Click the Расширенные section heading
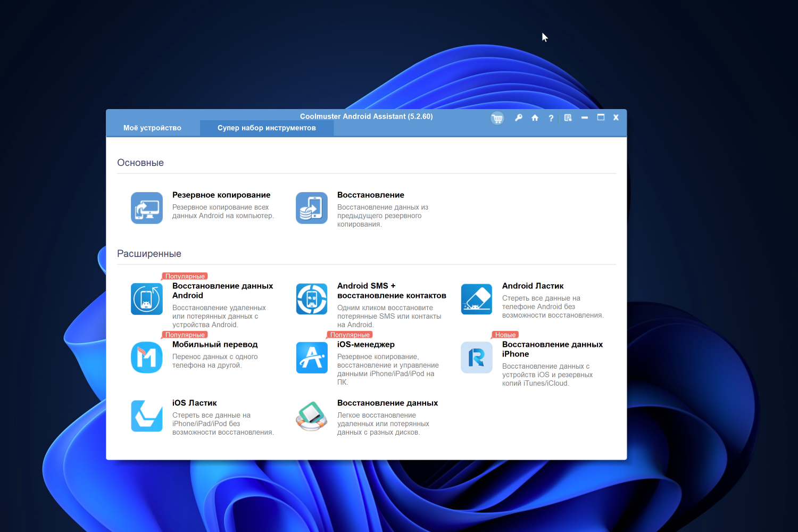This screenshot has width=798, height=532. [x=149, y=254]
